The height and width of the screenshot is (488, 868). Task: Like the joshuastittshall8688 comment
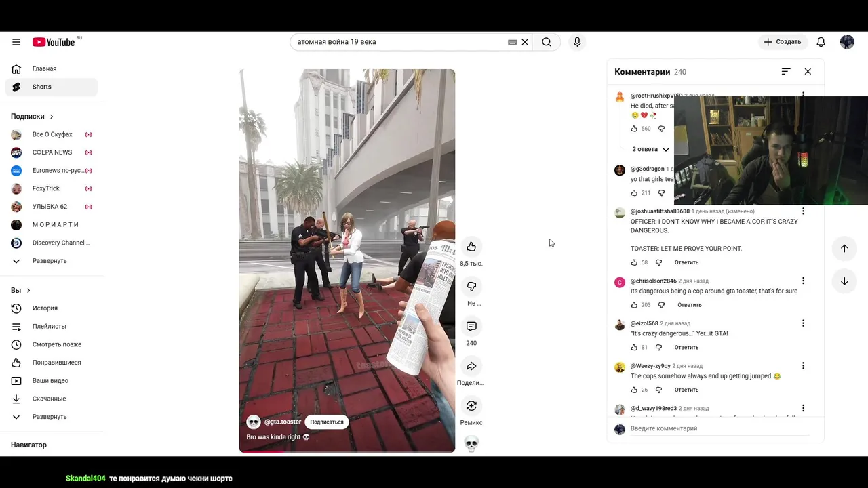click(634, 262)
